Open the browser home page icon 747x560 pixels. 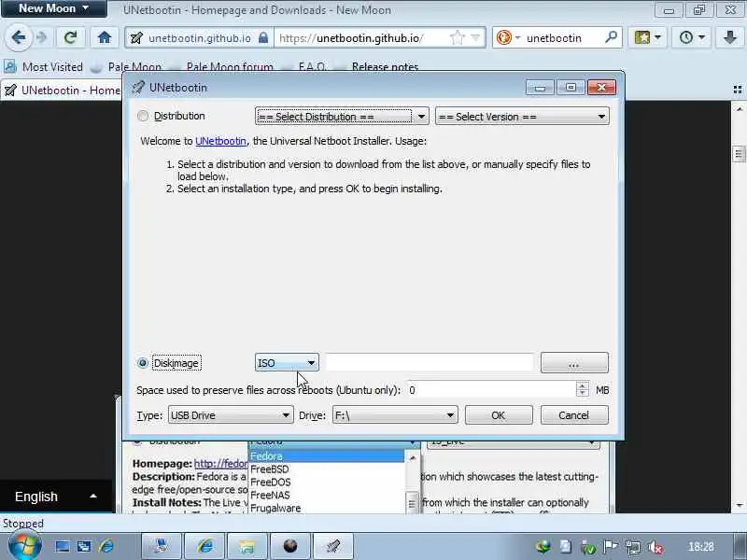pos(105,37)
